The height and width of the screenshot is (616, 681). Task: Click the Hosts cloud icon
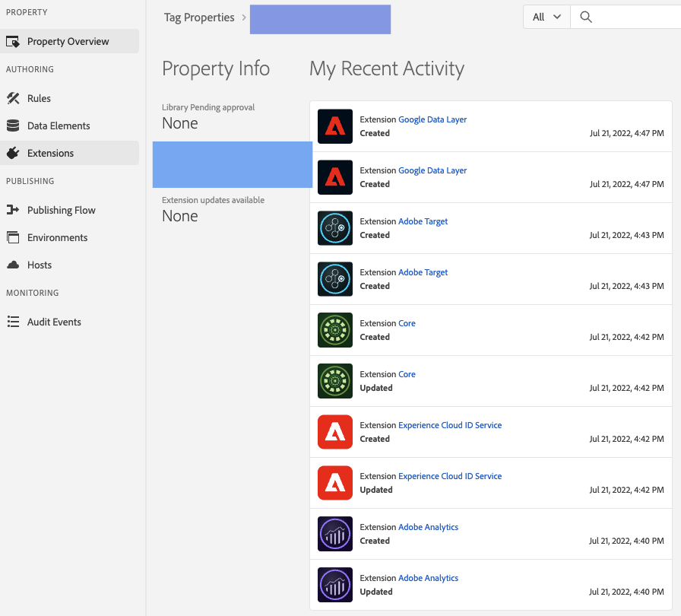point(13,265)
